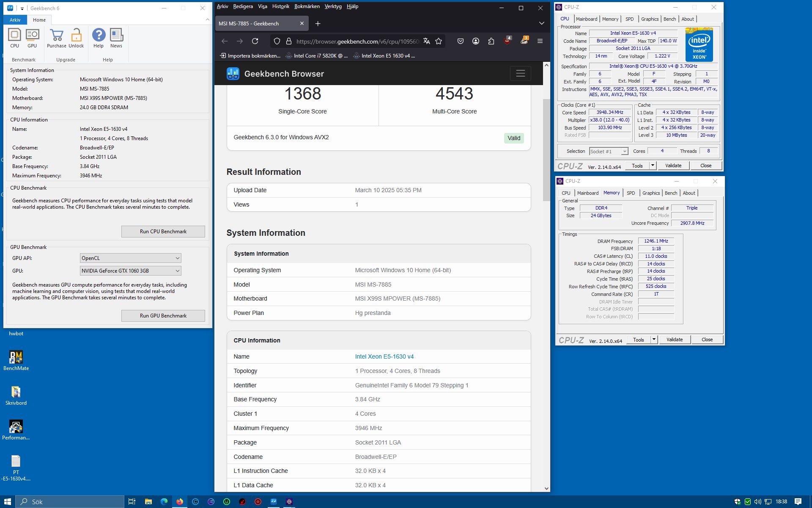Open the taskbar notification center icon

(x=798, y=502)
